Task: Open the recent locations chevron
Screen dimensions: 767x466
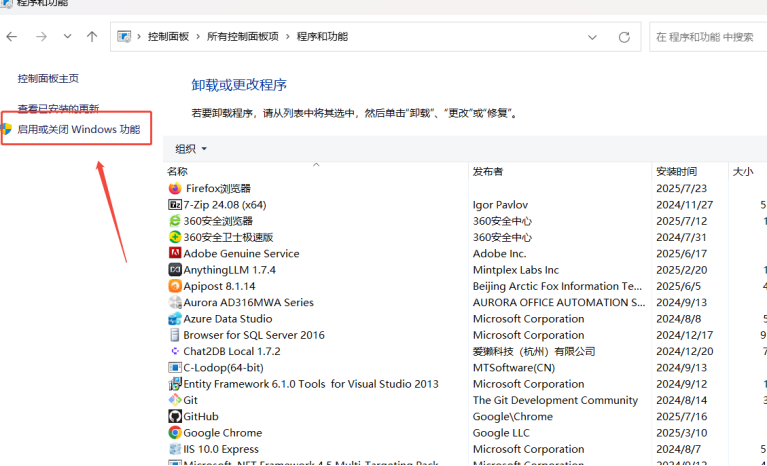Action: click(68, 37)
